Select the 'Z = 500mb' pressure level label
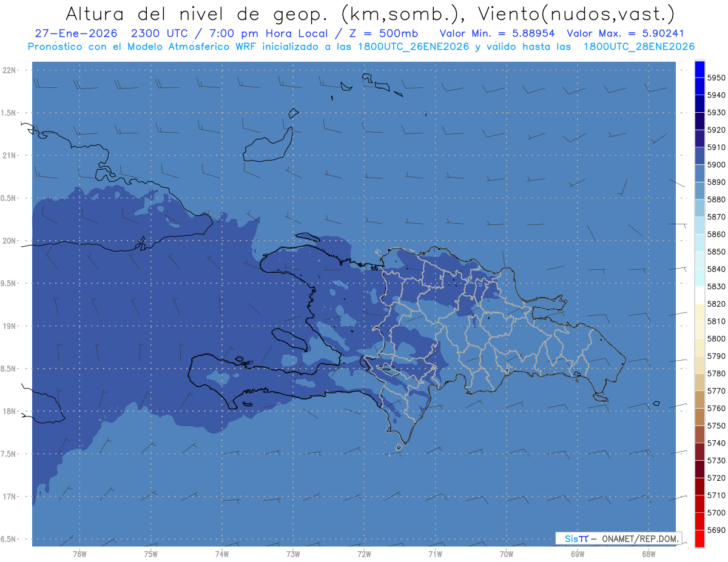Image resolution: width=728 pixels, height=562 pixels. click(x=382, y=33)
